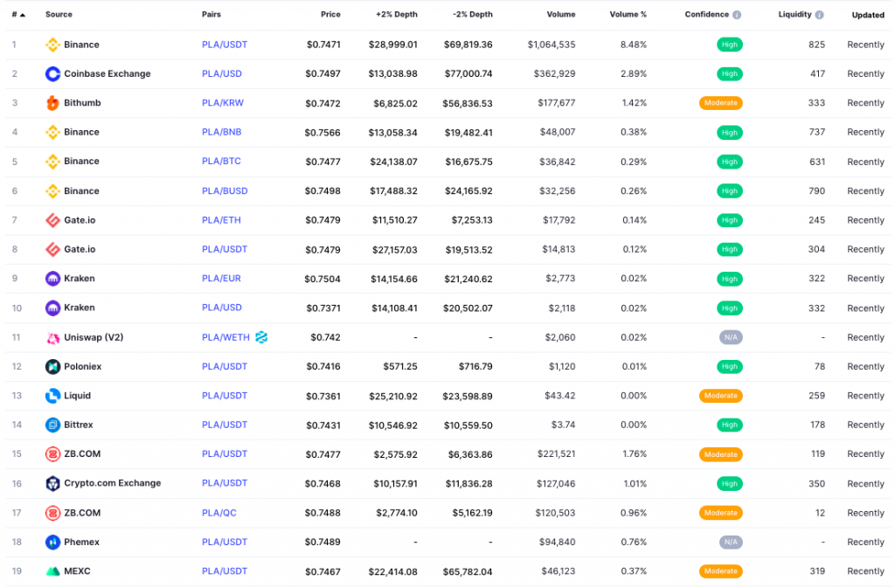Click the volume value $1,064,535

click(552, 45)
